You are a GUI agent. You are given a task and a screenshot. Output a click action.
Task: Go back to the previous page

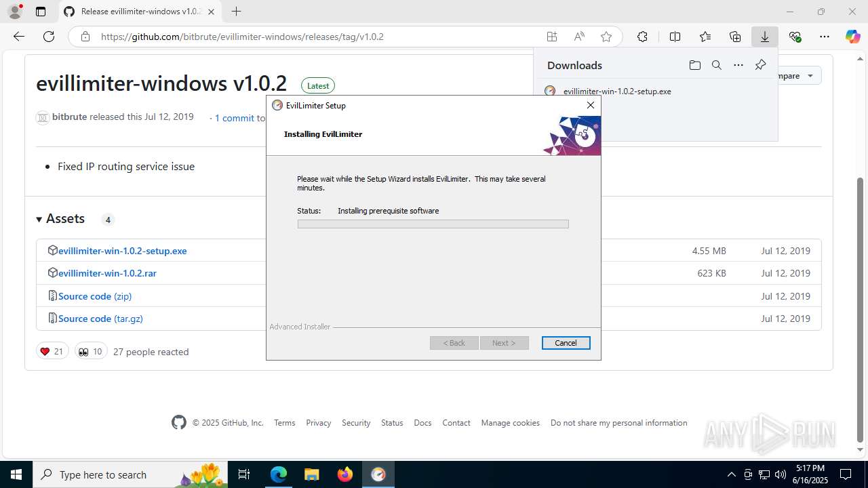[x=19, y=37]
